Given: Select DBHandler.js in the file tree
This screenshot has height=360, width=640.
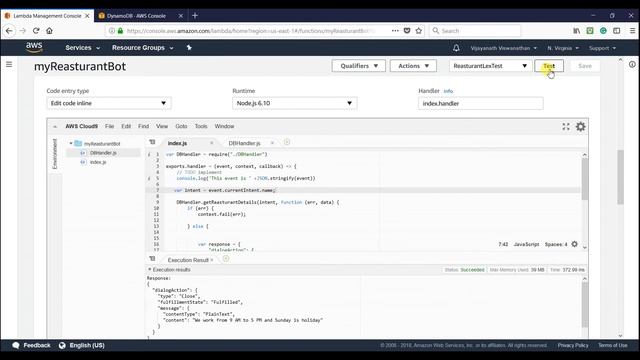Looking at the screenshot, I should (103, 153).
